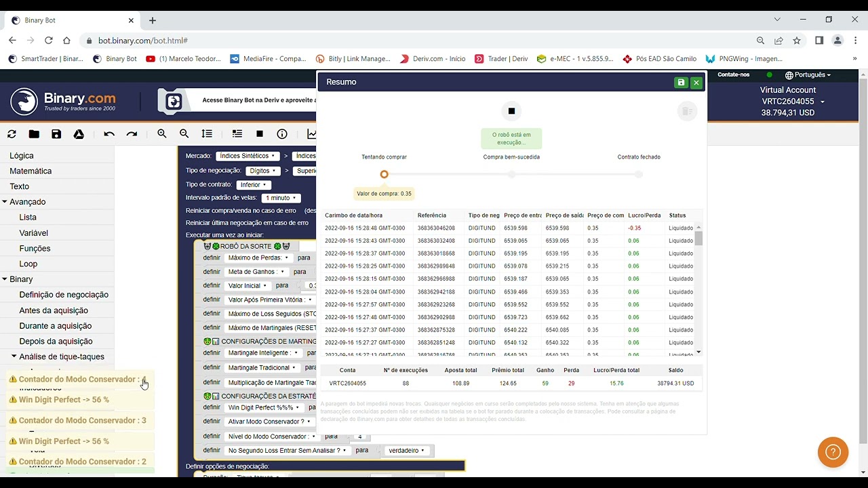Click the bookmark star icon
Viewport: 868px width, 488px height.
(x=797, y=41)
